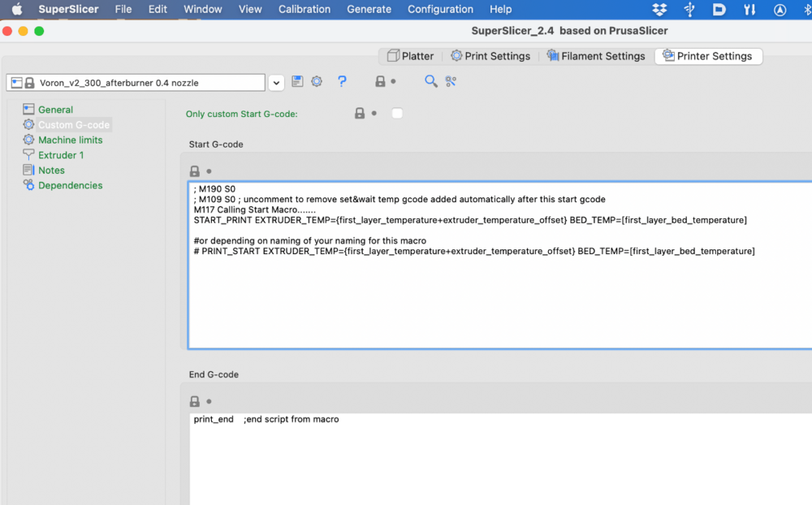Open the Extruder 1 page
Image resolution: width=812 pixels, height=505 pixels.
pos(61,155)
